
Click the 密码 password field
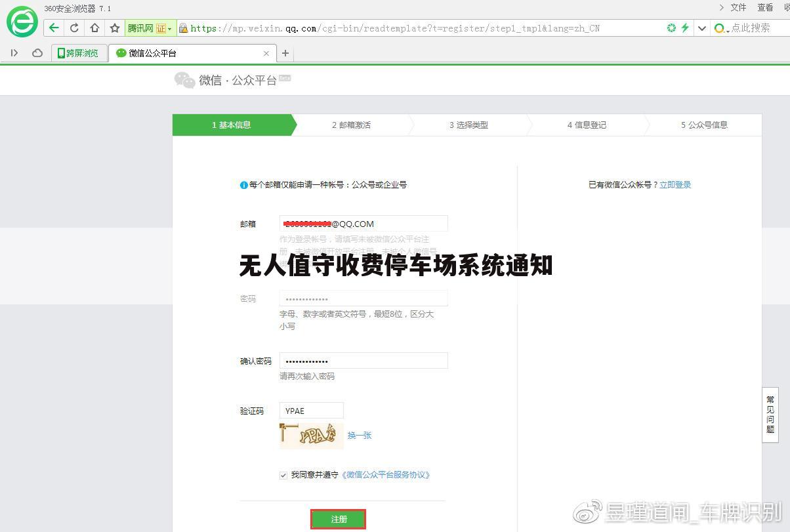click(364, 298)
